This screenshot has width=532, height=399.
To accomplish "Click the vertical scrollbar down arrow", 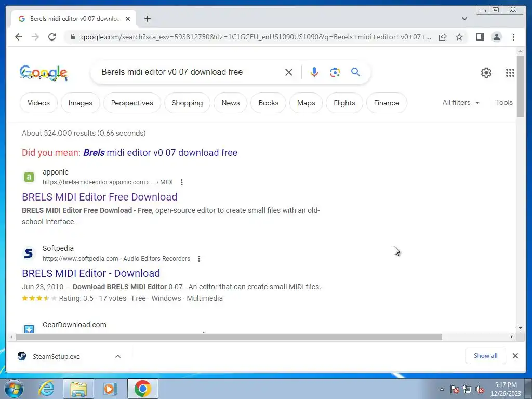I will pyautogui.click(x=520, y=328).
